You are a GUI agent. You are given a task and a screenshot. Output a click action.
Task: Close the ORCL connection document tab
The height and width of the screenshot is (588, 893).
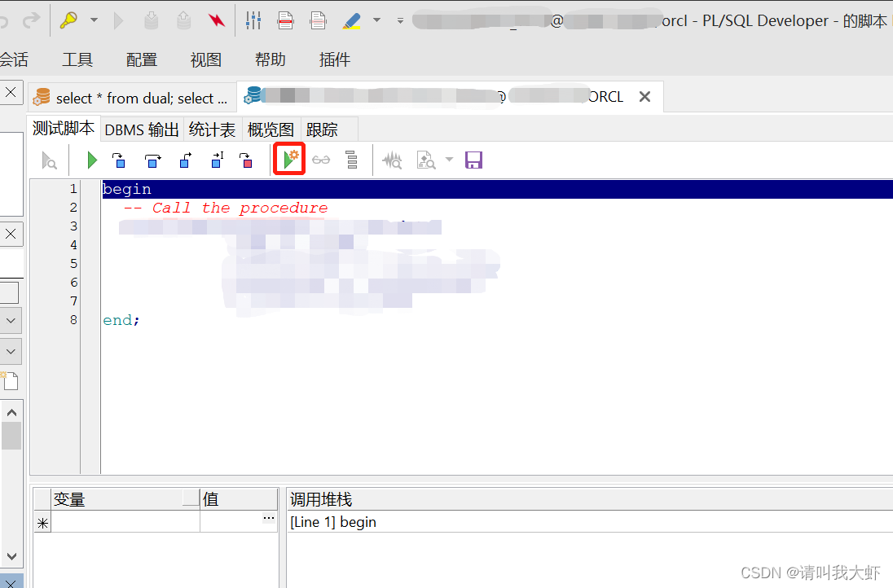click(x=644, y=96)
